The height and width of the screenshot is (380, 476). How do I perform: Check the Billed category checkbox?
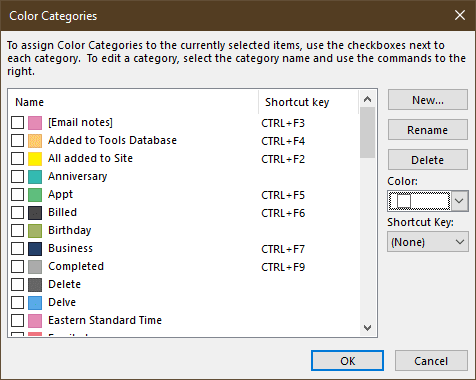(x=17, y=213)
